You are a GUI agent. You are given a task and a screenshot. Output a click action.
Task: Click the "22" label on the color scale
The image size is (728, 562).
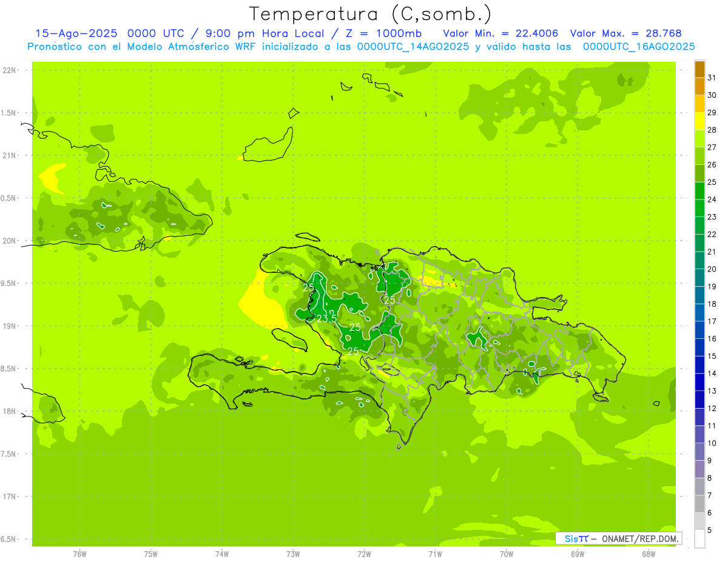point(712,235)
